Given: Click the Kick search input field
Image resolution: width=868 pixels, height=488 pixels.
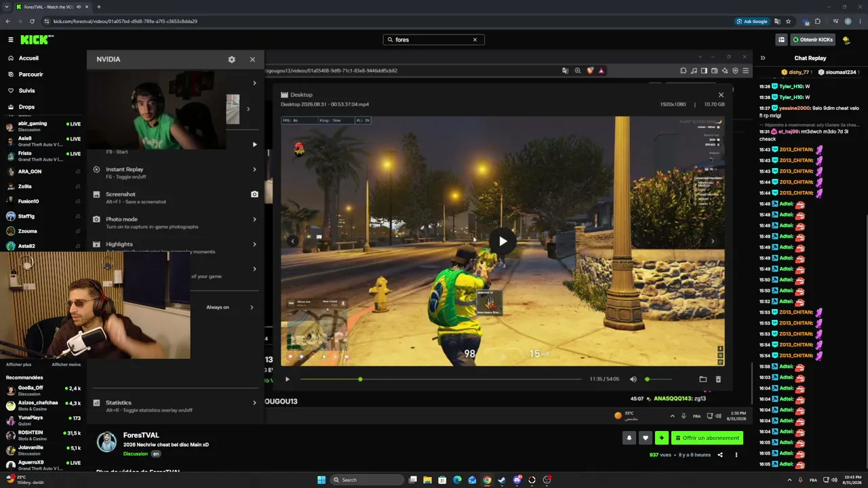Looking at the screenshot, I should tap(434, 40).
